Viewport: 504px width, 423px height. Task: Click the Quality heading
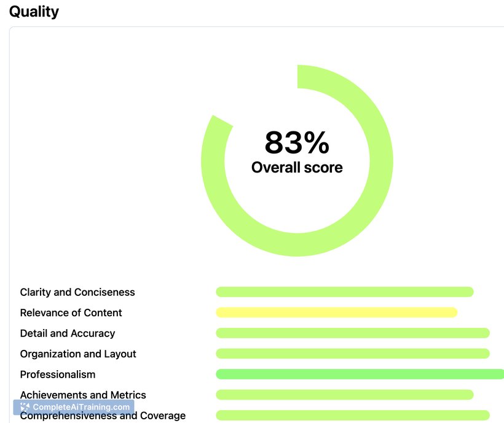[34, 12]
